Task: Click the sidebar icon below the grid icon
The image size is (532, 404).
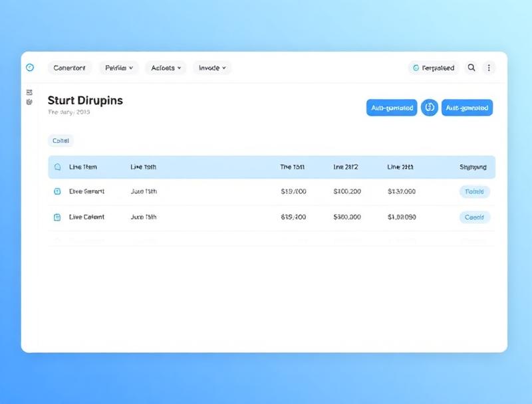Action: (29, 102)
